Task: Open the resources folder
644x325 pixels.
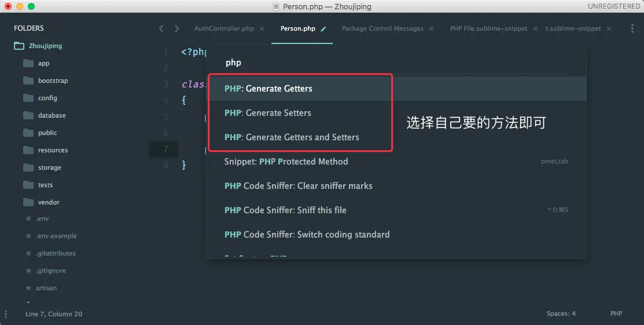Action: 53,150
